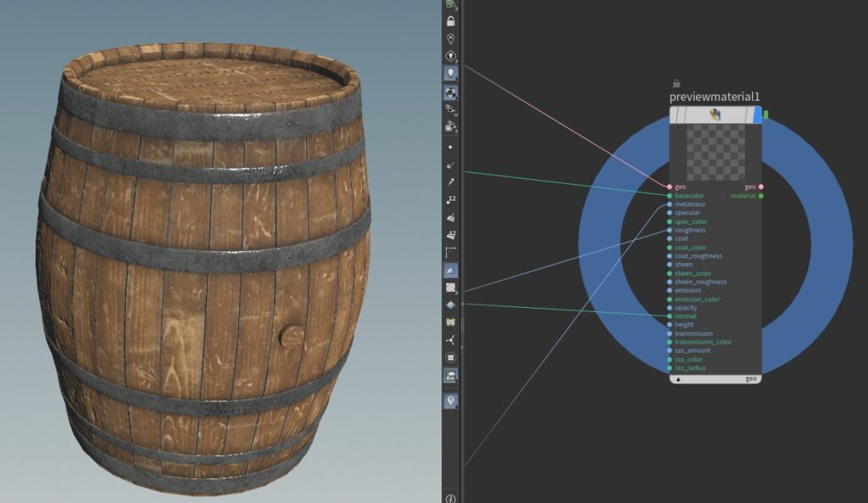Click the basecolor input connector
The image size is (868, 503).
[x=670, y=196]
